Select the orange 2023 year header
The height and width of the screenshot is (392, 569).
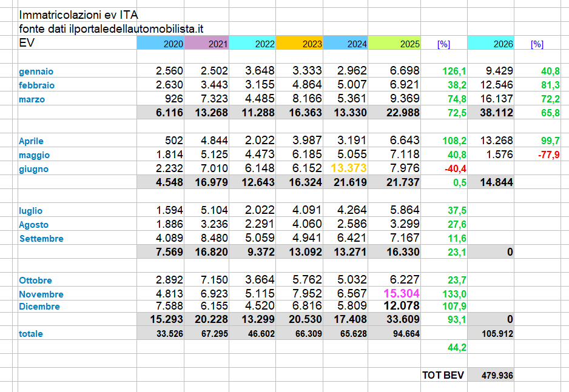(x=300, y=43)
